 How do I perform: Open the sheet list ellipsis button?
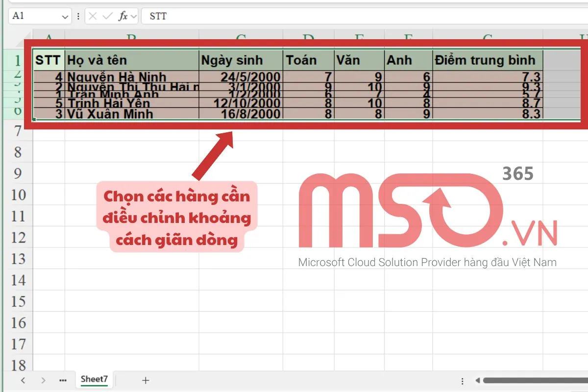62,380
